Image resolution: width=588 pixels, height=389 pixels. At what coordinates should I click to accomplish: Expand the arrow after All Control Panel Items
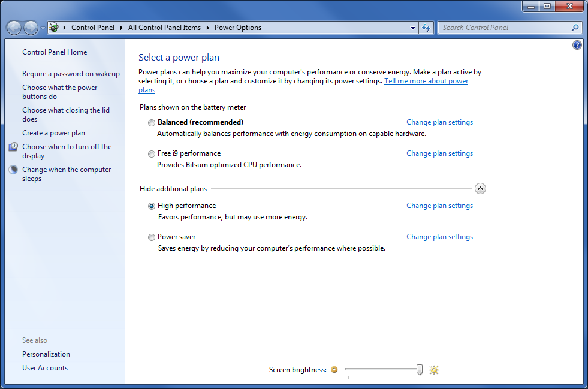(x=207, y=28)
